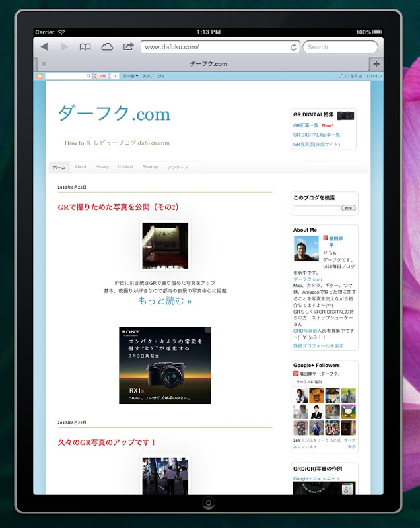Image resolution: width=420 pixels, height=528 pixels.
Task: Click the 2013年8月22日 date header
Action: click(x=72, y=422)
